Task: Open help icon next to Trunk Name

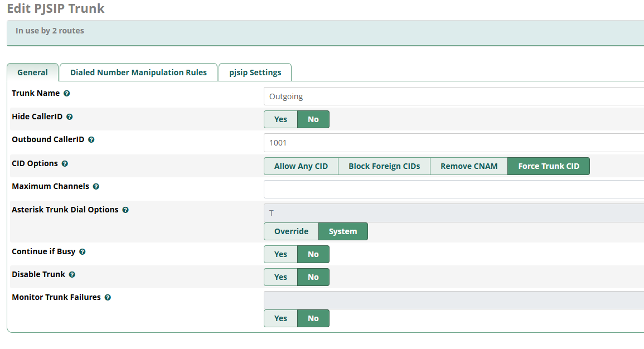Action: coord(66,94)
